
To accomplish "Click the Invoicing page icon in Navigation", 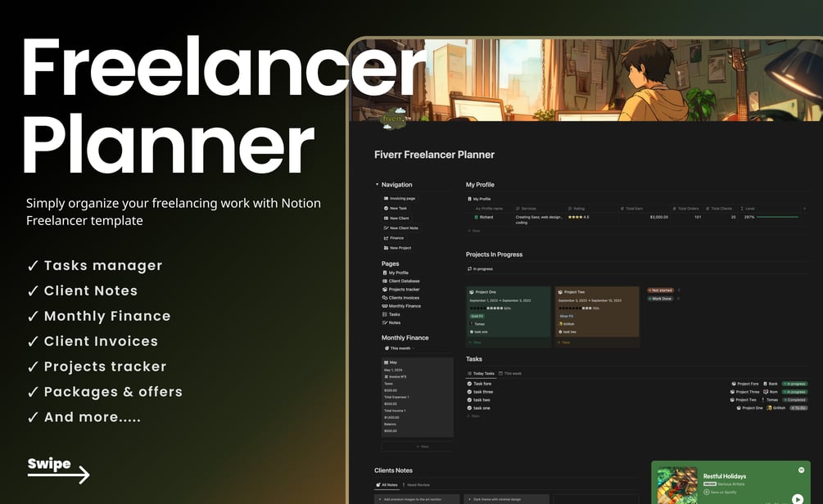I will pyautogui.click(x=386, y=198).
